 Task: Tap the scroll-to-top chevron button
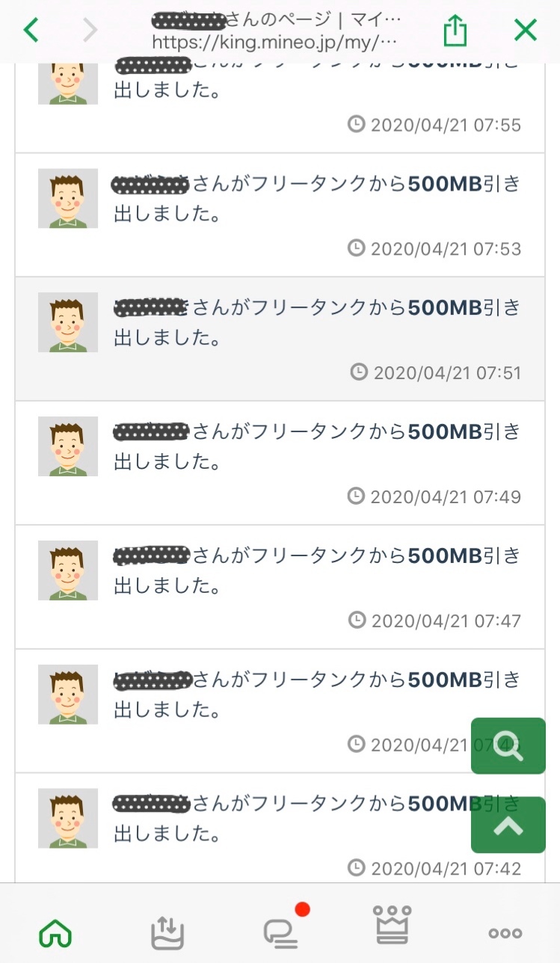pyautogui.click(x=508, y=825)
